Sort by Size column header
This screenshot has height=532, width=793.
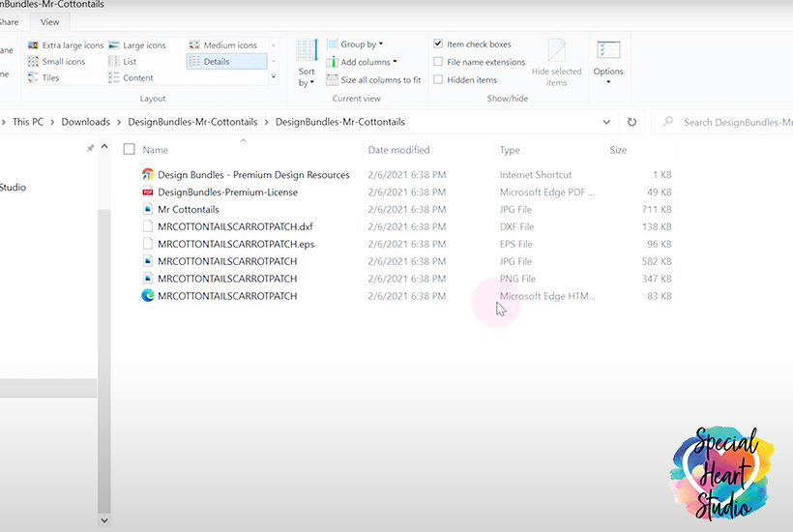618,150
